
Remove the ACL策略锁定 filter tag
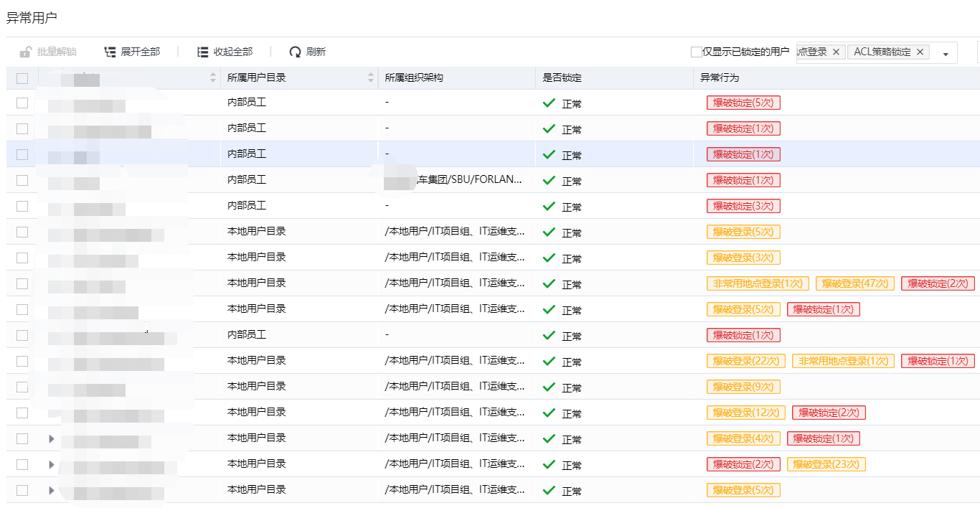click(x=920, y=52)
